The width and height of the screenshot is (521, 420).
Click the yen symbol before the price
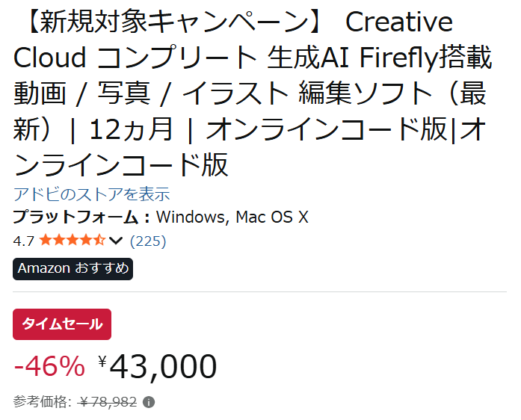tap(102, 362)
